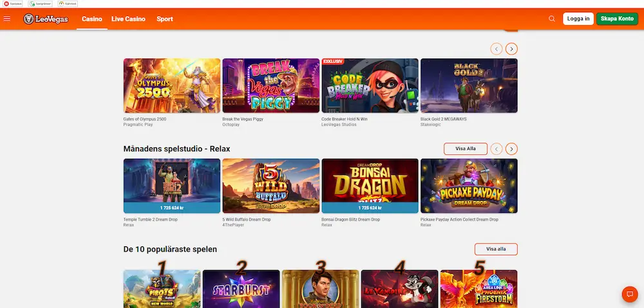Click the Skapa Konto button
The image size is (644, 308).
tap(617, 19)
